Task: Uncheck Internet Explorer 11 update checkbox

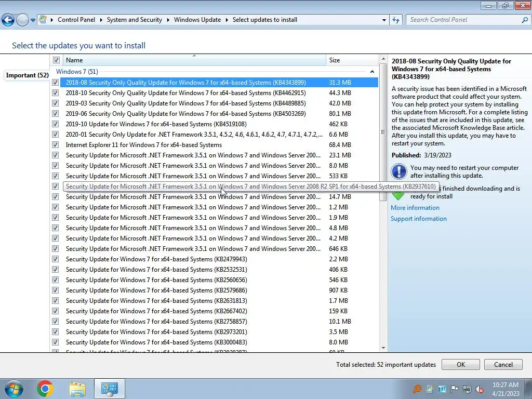Action: tap(55, 145)
